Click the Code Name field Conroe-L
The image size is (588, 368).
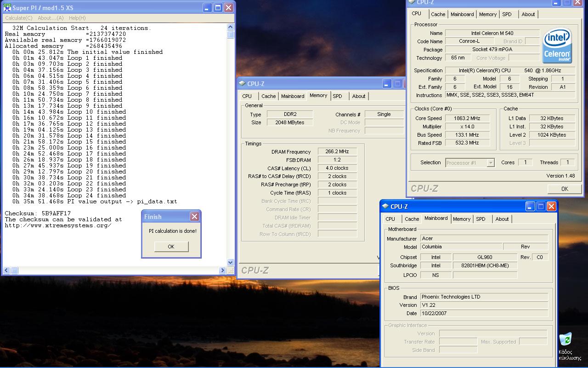pos(469,41)
